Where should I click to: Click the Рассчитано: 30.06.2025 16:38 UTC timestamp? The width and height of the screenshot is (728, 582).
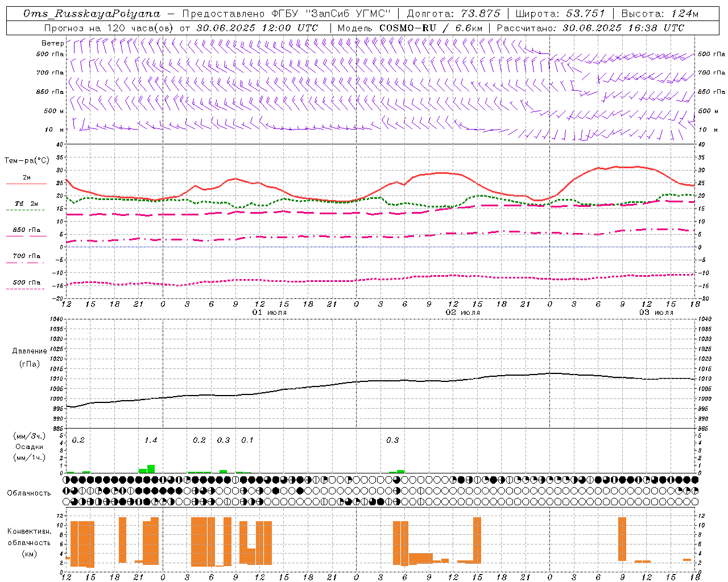coord(590,28)
